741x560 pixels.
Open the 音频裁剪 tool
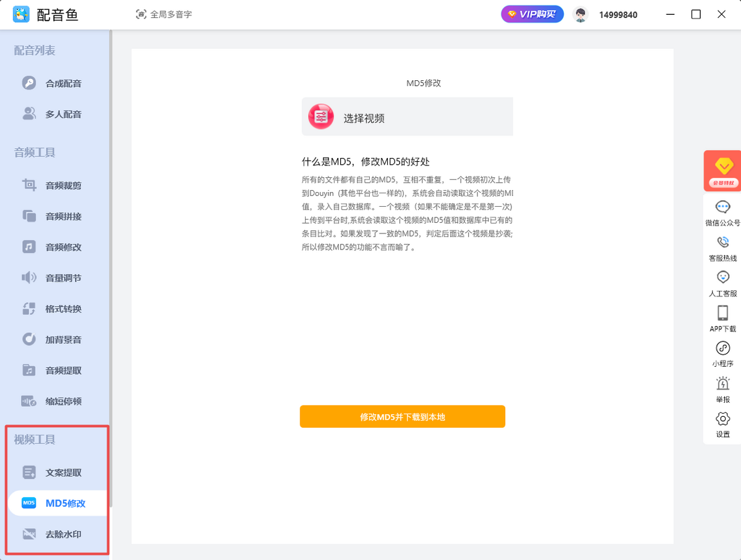[54, 185]
